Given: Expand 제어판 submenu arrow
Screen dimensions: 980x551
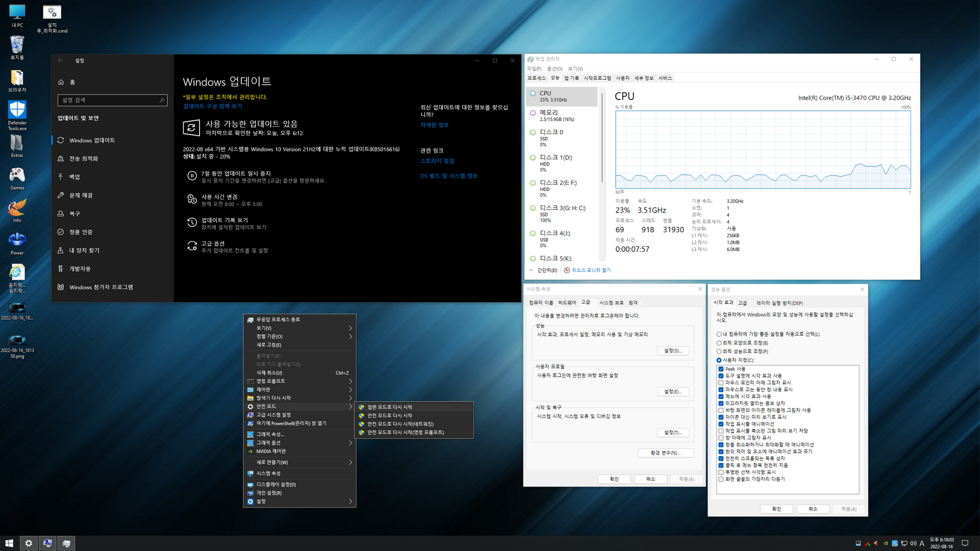Looking at the screenshot, I should click(x=351, y=390).
